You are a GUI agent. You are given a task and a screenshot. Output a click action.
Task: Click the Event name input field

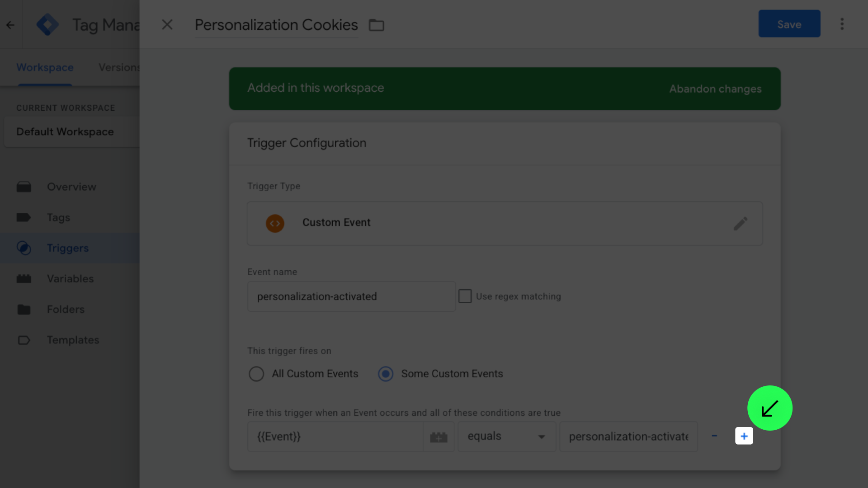pos(351,296)
